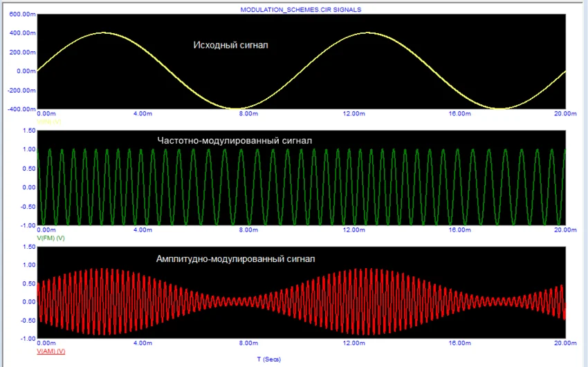Viewport: 588px width, 367px height.
Task: Click 4.00m time tick under the FM plot
Action: 142,230
